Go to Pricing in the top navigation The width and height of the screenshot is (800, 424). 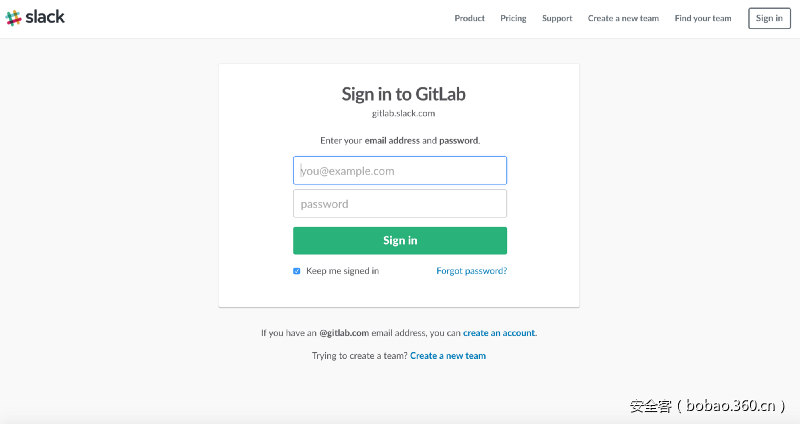point(513,18)
